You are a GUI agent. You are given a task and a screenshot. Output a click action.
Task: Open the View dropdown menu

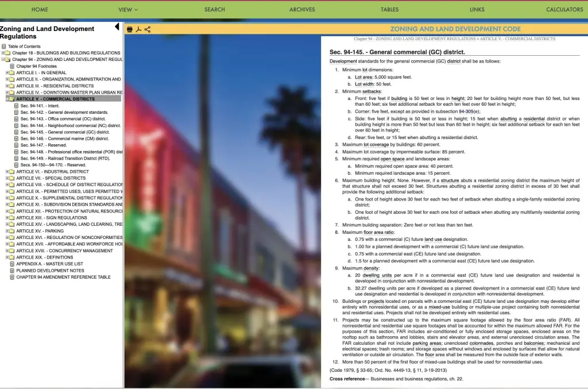click(x=128, y=10)
